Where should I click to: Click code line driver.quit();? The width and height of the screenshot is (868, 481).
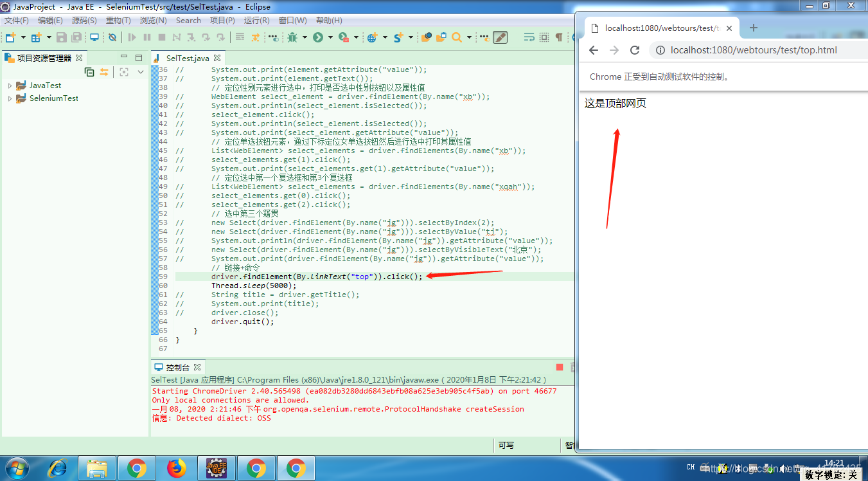pyautogui.click(x=243, y=322)
